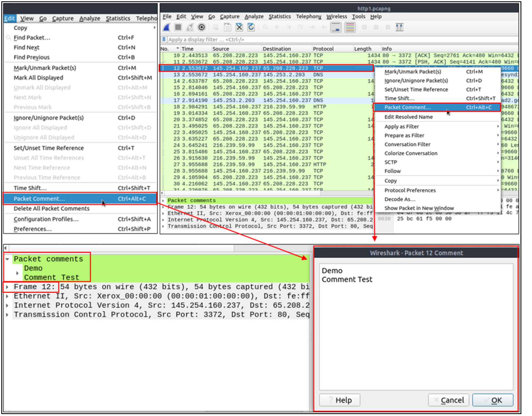Click the reload capture file icon
The width and height of the screenshot is (532, 416).
251,27
